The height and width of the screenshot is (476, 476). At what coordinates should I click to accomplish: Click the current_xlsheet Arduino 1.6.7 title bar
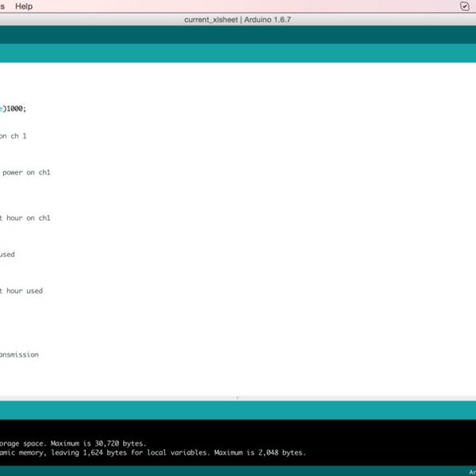[237, 19]
